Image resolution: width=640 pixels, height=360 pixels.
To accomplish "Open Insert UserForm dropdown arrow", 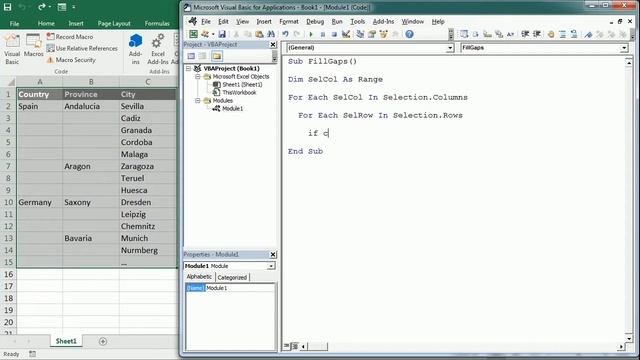I will pyautogui.click(x=213, y=34).
